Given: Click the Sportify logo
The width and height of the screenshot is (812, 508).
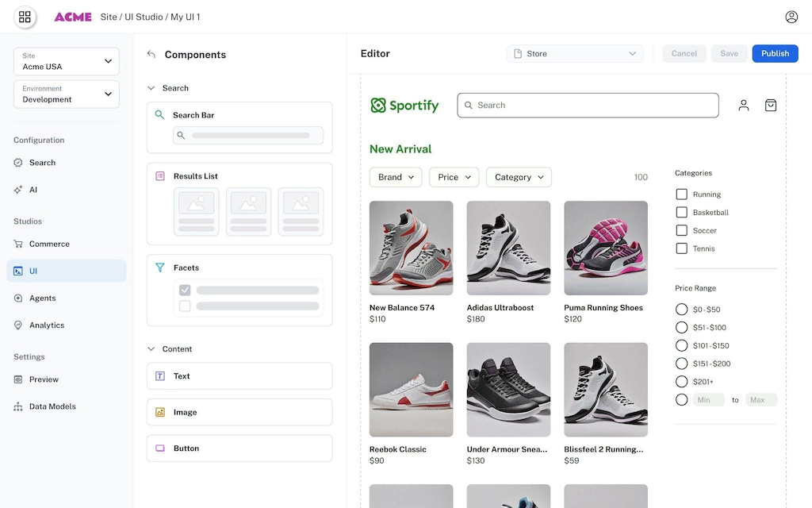Looking at the screenshot, I should click(x=404, y=106).
